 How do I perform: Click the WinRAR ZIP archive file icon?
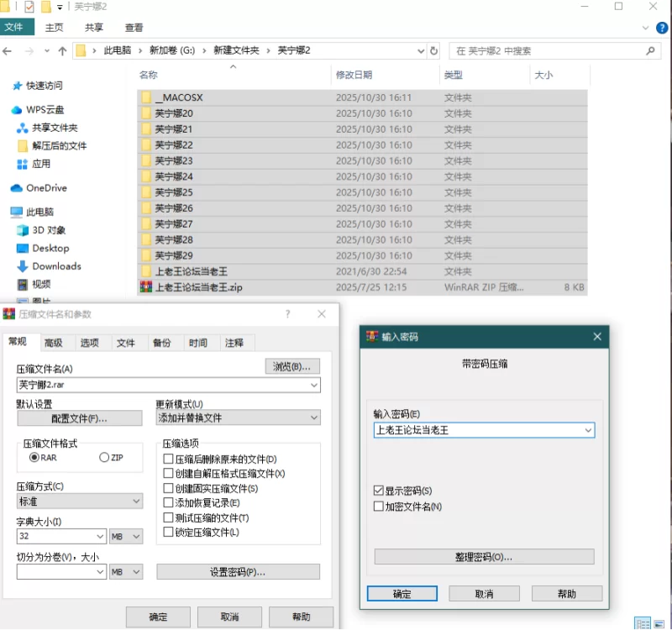click(146, 287)
